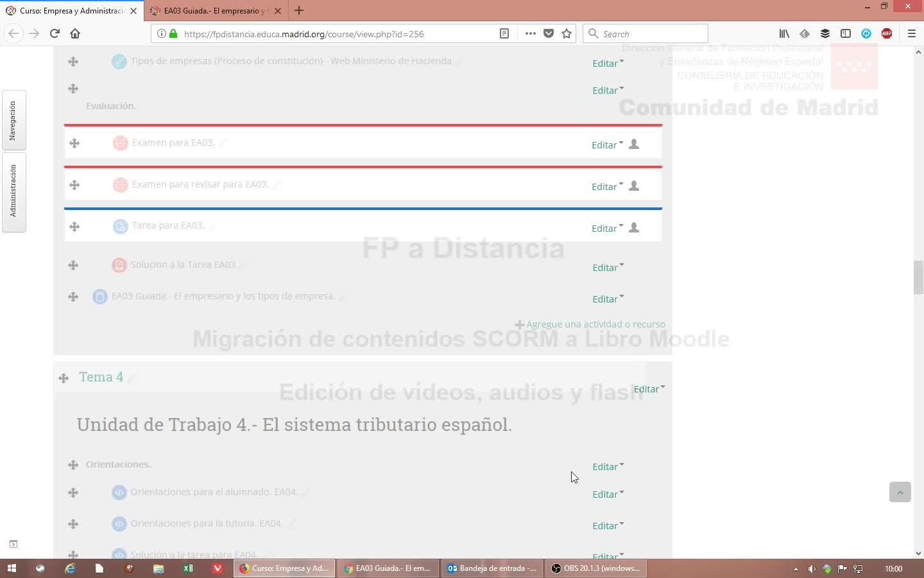Switch to OBS 20.1.3 taskbar window
Image resolution: width=924 pixels, height=578 pixels.
click(596, 568)
